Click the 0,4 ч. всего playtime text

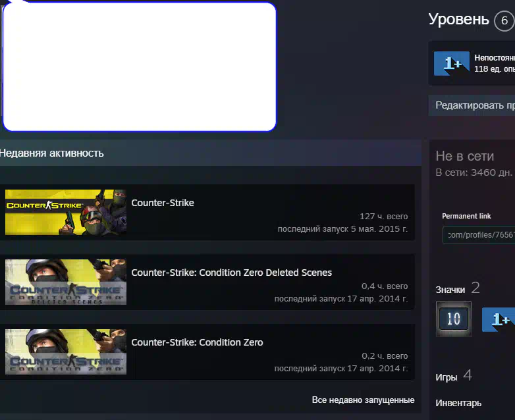pyautogui.click(x=385, y=286)
